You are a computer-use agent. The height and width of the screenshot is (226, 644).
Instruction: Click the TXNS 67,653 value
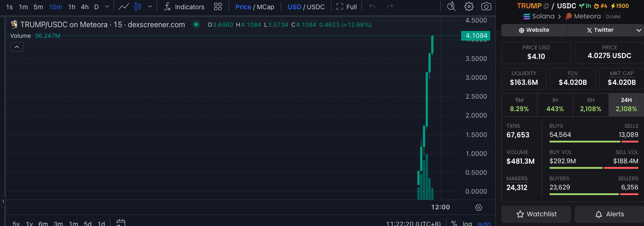coord(518,135)
